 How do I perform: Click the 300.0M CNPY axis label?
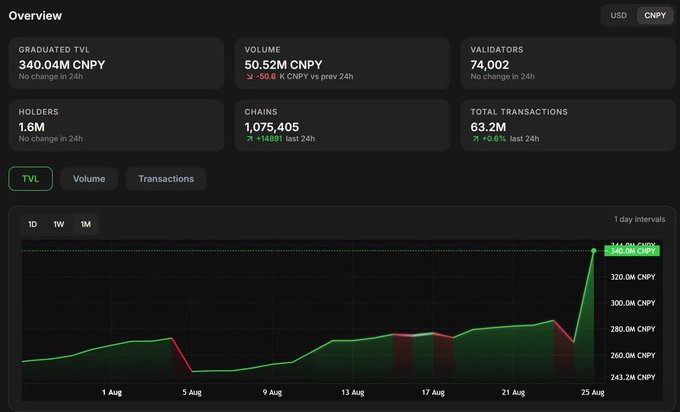click(633, 303)
